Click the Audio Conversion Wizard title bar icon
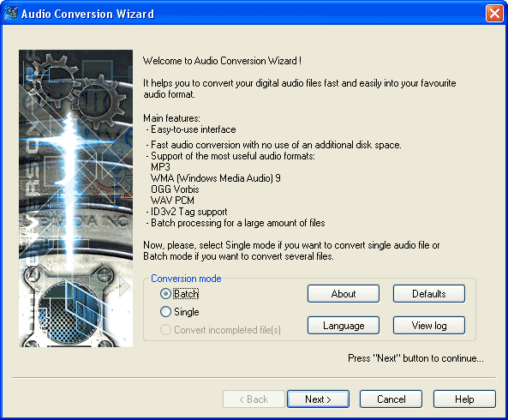 pyautogui.click(x=10, y=14)
